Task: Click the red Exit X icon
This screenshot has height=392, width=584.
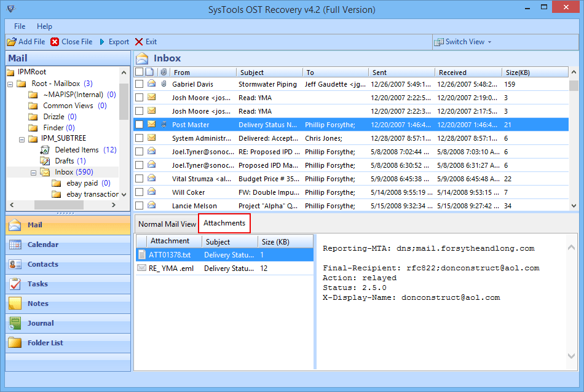Action: tap(139, 42)
